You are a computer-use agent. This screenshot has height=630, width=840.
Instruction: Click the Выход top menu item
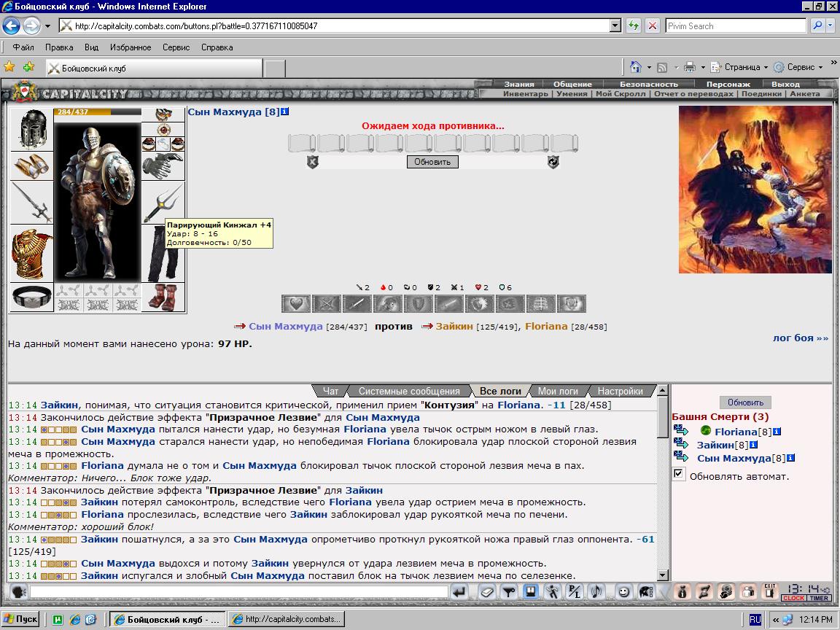tap(785, 84)
